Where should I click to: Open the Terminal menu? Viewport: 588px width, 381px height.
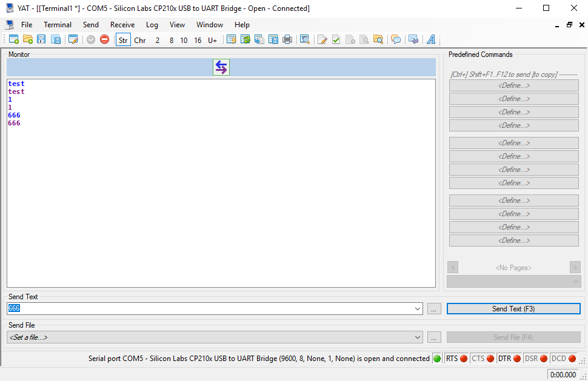(58, 25)
